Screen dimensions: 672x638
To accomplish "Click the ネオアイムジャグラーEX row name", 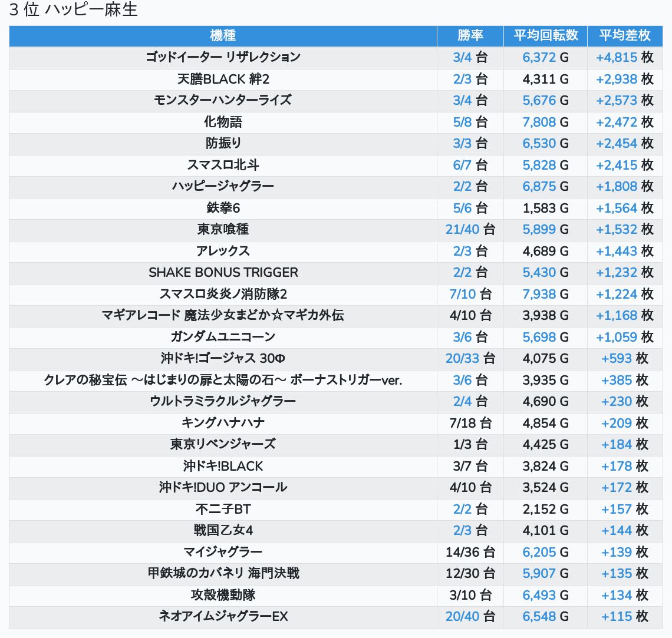I will (223, 617).
